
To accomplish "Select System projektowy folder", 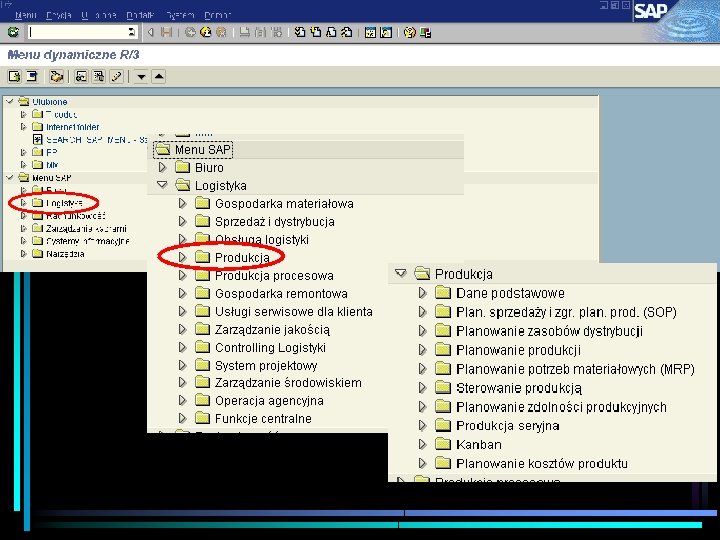I will coord(266,366).
